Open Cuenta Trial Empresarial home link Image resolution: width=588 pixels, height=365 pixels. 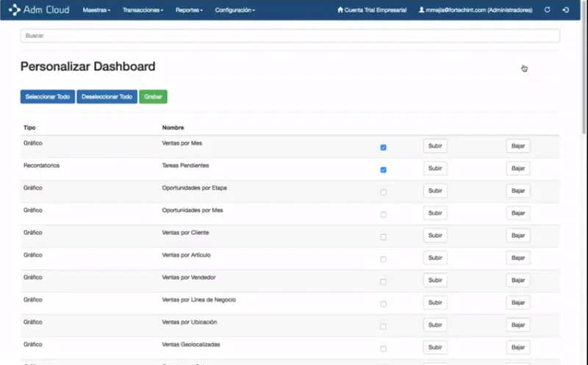click(372, 10)
